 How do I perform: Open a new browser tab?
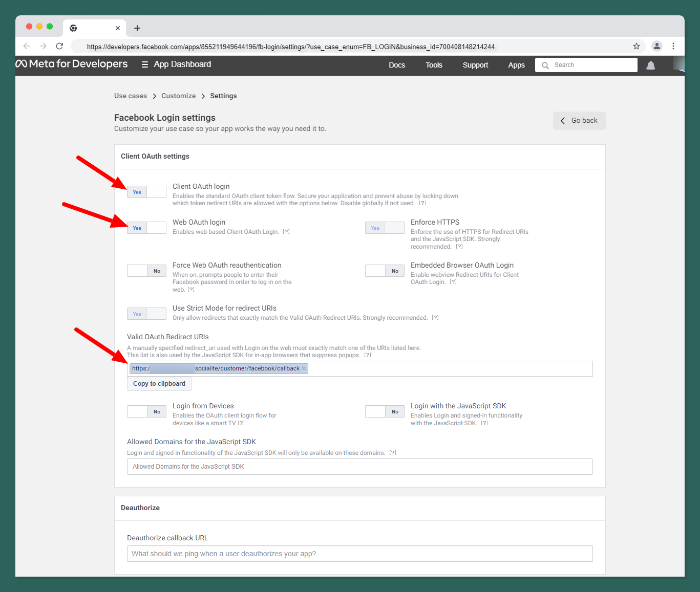point(137,28)
